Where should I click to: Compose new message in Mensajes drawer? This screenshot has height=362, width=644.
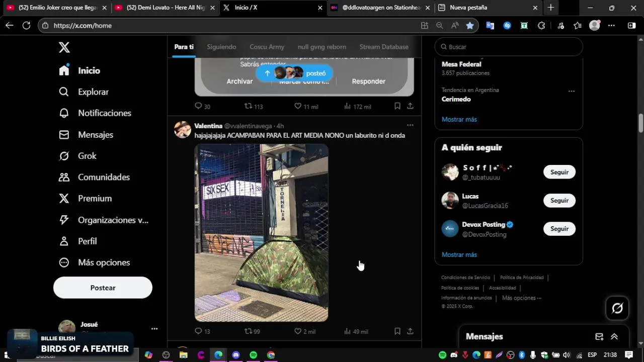pos(599,337)
